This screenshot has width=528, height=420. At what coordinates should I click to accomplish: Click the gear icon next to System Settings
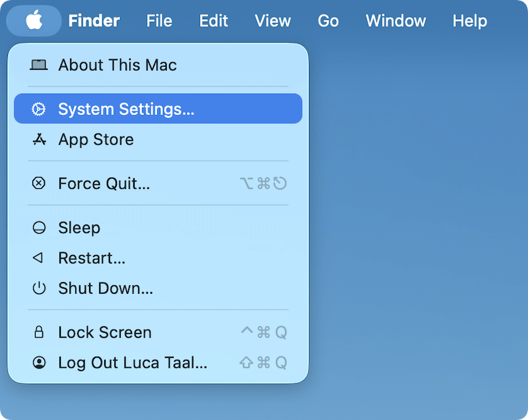39,108
